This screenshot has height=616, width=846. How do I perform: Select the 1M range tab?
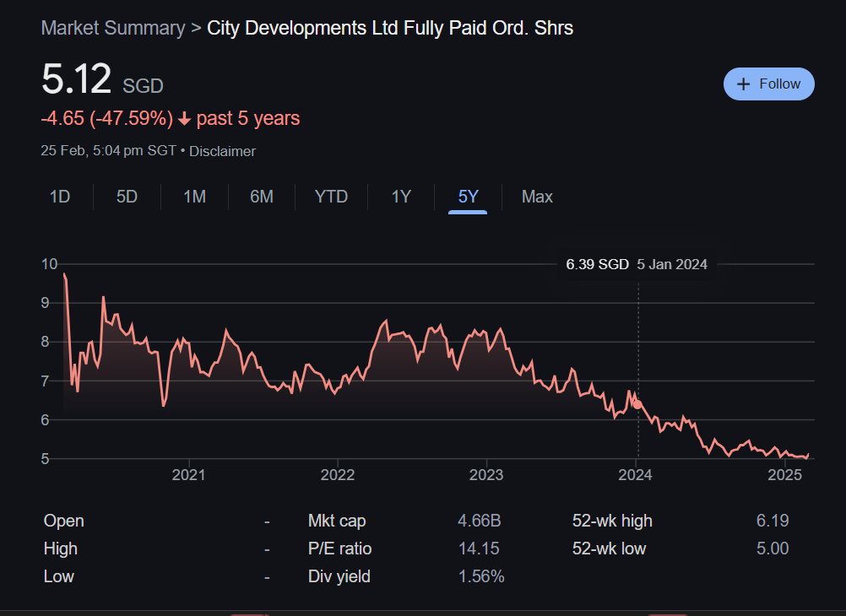pos(194,197)
